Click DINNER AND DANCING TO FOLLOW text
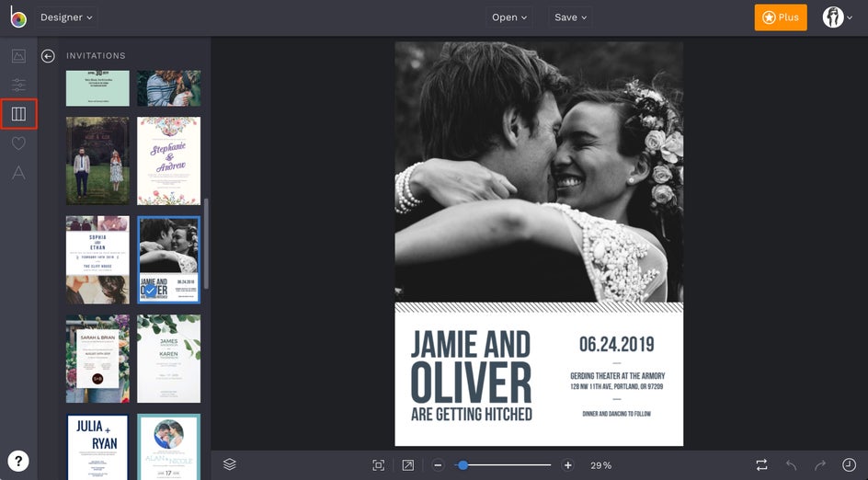The image size is (868, 480). pos(617,414)
